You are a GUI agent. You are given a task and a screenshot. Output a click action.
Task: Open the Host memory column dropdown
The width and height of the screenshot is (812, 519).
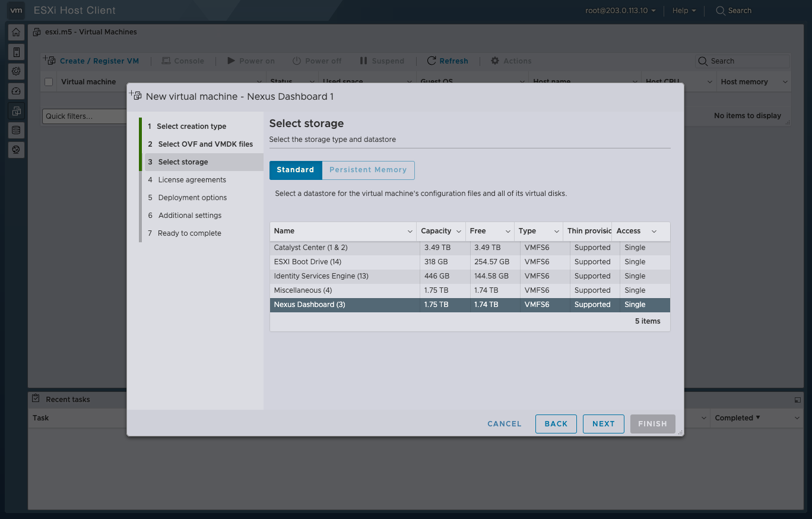tap(785, 82)
